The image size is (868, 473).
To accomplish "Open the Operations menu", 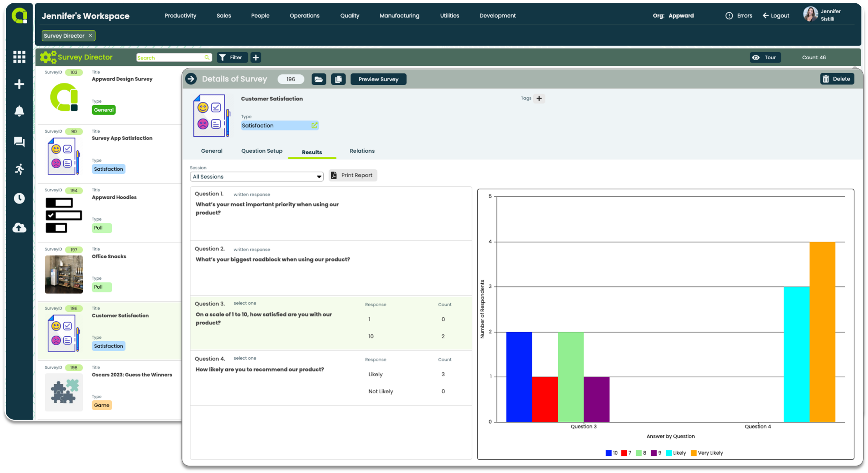I will pyautogui.click(x=304, y=16).
